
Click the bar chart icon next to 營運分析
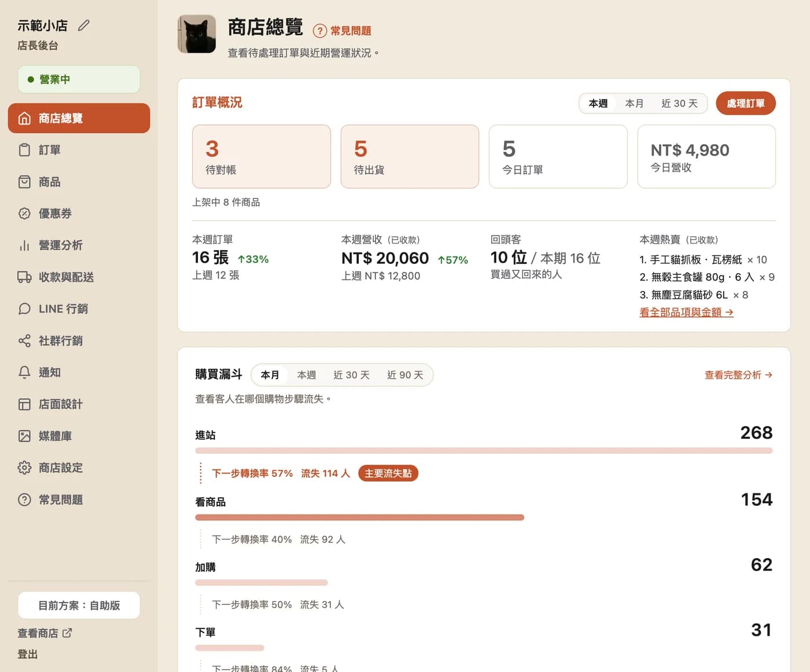pyautogui.click(x=24, y=245)
